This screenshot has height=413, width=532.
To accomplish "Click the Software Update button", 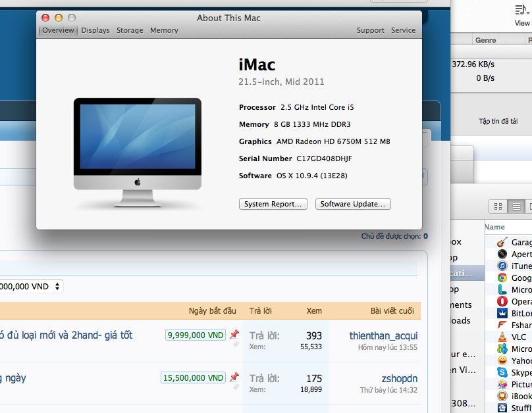I will pos(353,204).
